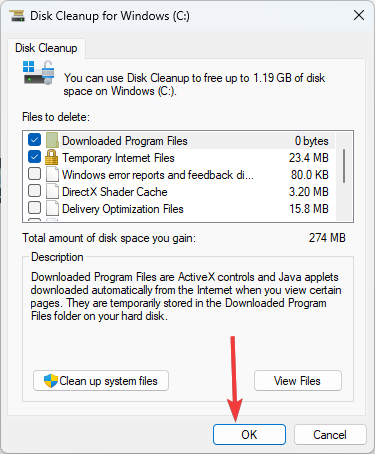Enable Windows error reports checkbox
Viewport: 375px width, 454px height.
click(34, 174)
